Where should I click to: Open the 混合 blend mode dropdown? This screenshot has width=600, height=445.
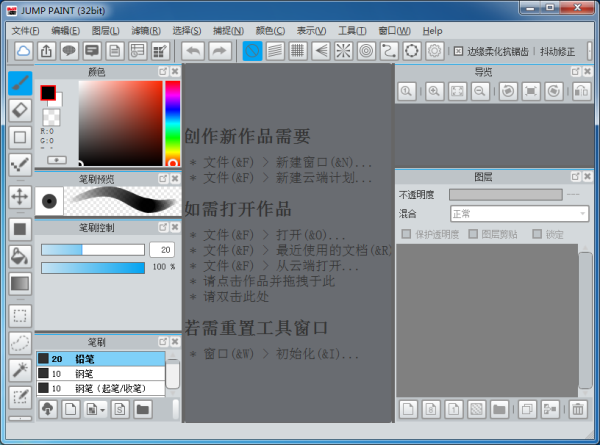click(x=518, y=213)
